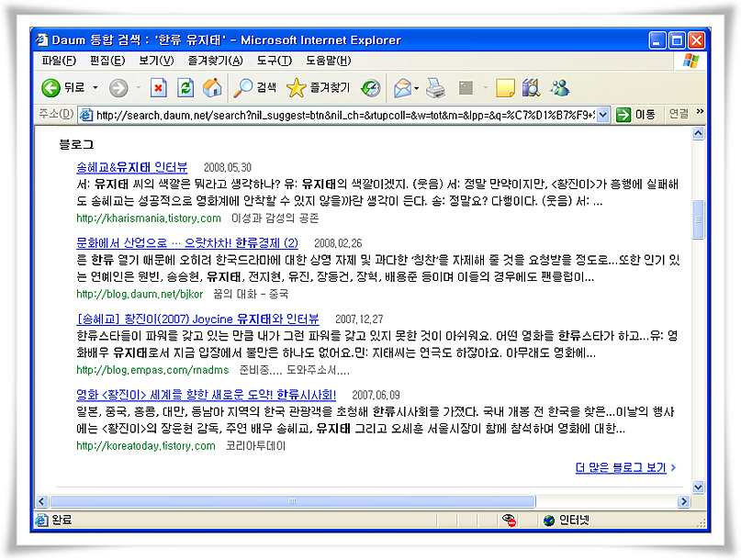This screenshot has height=560, width=741.
Task: Open the History clock icon
Action: pos(371,88)
